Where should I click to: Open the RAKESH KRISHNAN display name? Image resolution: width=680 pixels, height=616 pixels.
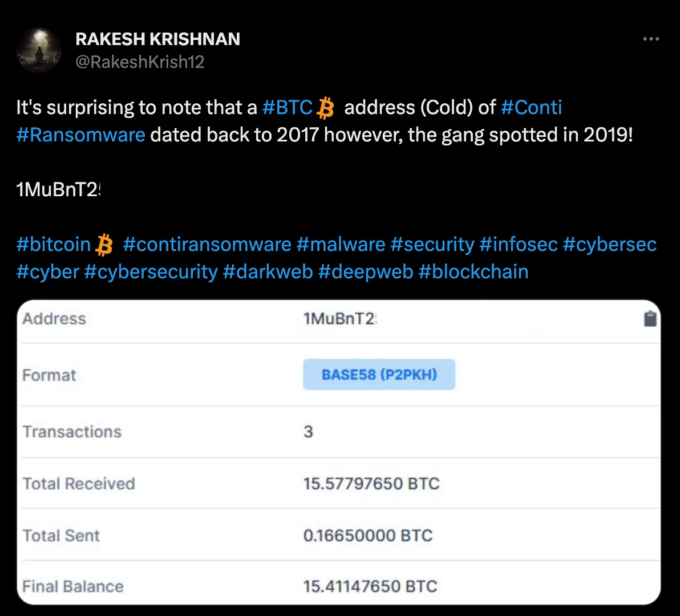(x=158, y=39)
